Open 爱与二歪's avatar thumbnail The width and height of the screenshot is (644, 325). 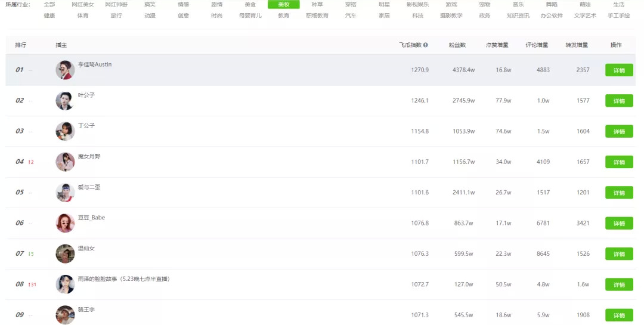[x=65, y=192]
